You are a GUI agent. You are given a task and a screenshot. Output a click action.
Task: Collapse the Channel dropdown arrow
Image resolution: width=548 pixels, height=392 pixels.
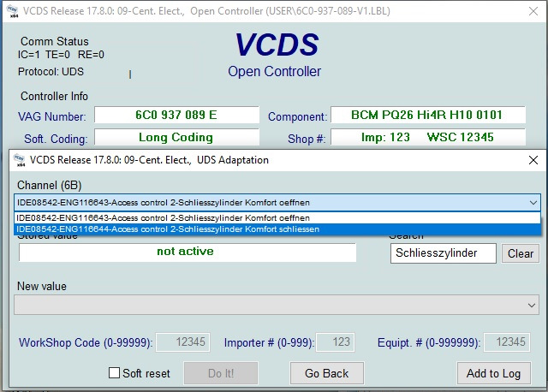point(533,203)
